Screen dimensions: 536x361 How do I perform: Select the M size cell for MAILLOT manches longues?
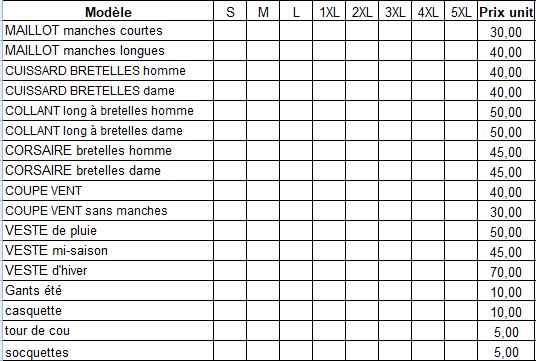pyautogui.click(x=263, y=51)
